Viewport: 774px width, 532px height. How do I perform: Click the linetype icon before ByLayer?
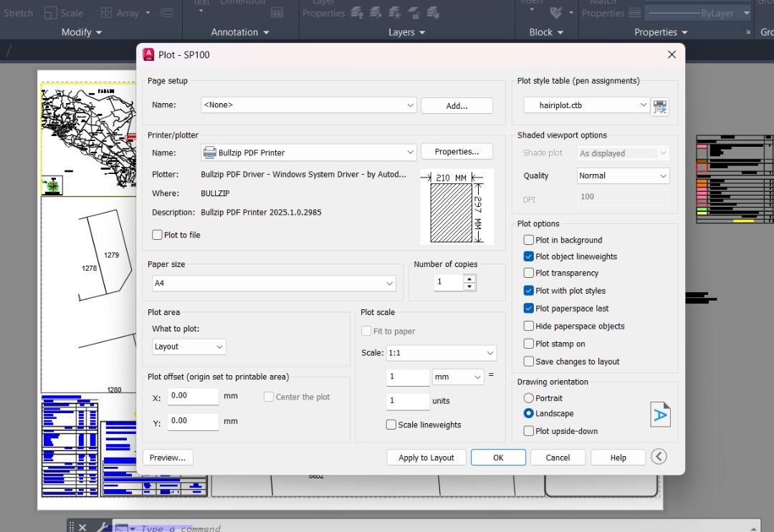tap(635, 13)
